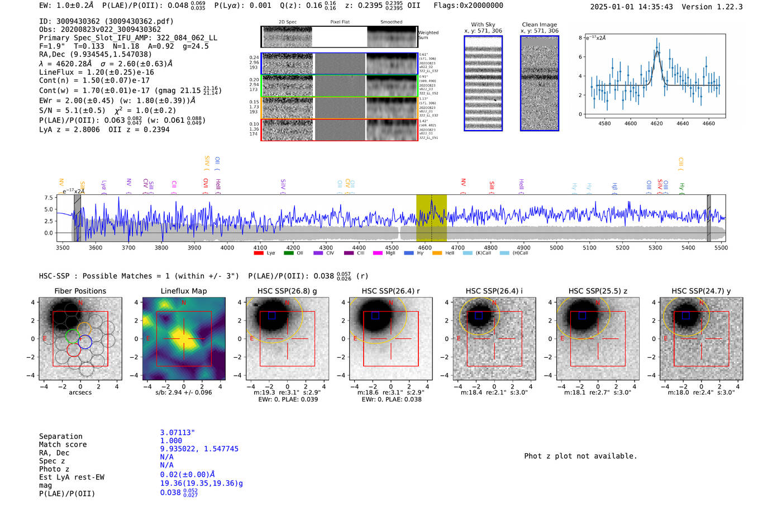Select the orange-bordered 2D spectrum row
782x532 pixels.
tap(340, 108)
